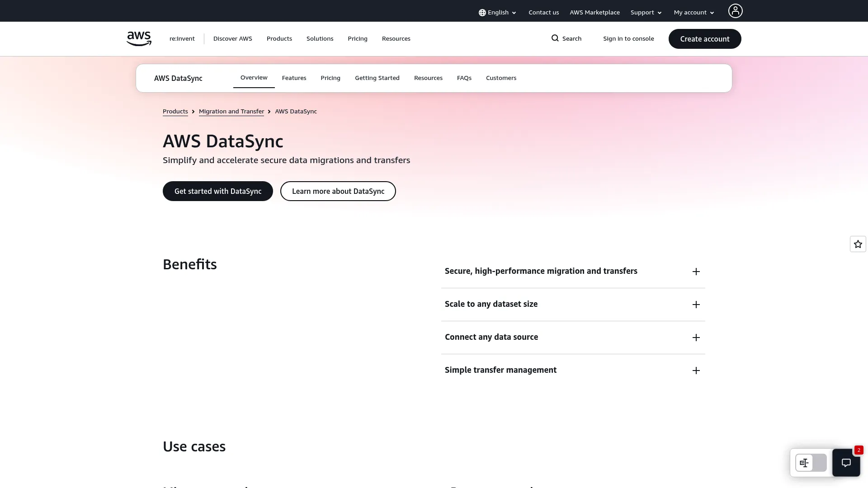Expand Secure, high-performance migration and transfers

pyautogui.click(x=573, y=272)
